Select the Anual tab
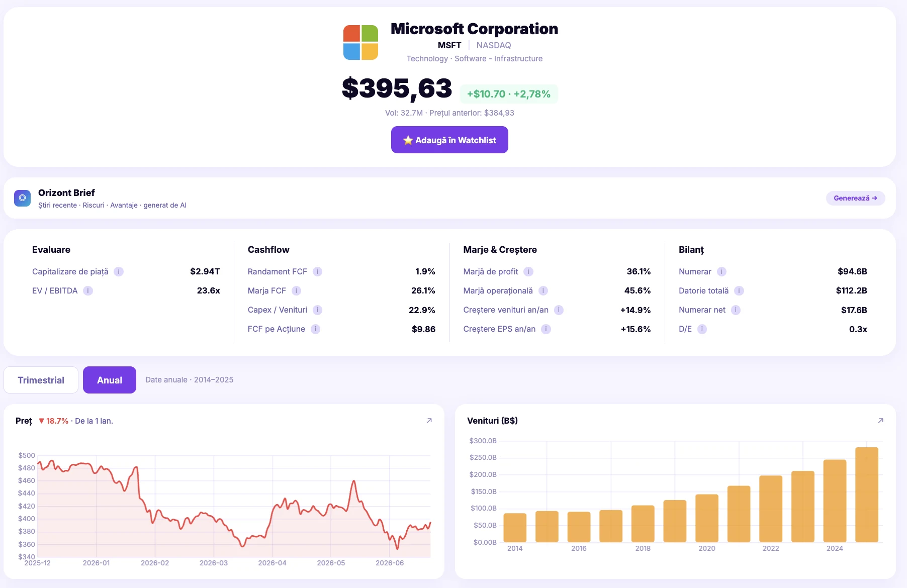This screenshot has height=588, width=907. [110, 380]
